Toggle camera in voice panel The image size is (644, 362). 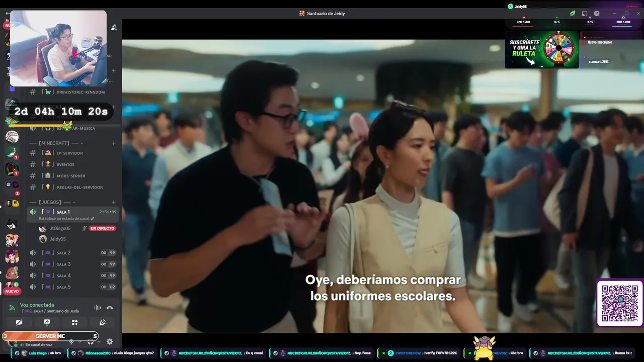[19, 322]
